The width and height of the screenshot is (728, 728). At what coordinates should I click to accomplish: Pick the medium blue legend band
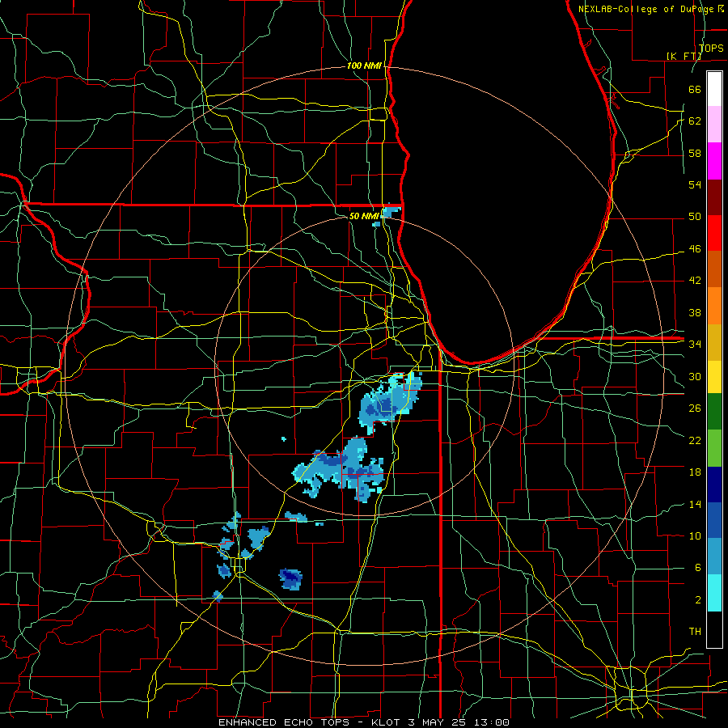[714, 520]
